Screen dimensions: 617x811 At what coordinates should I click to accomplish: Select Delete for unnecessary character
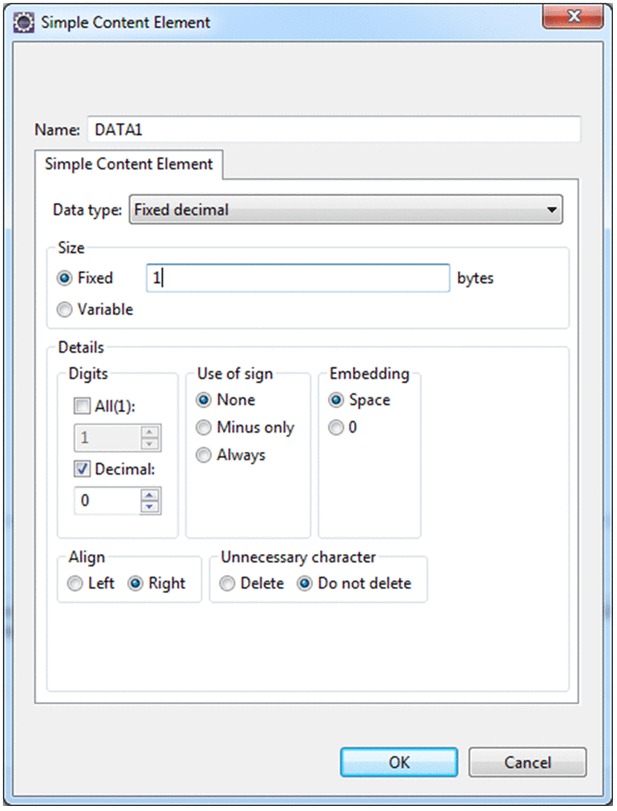(227, 583)
